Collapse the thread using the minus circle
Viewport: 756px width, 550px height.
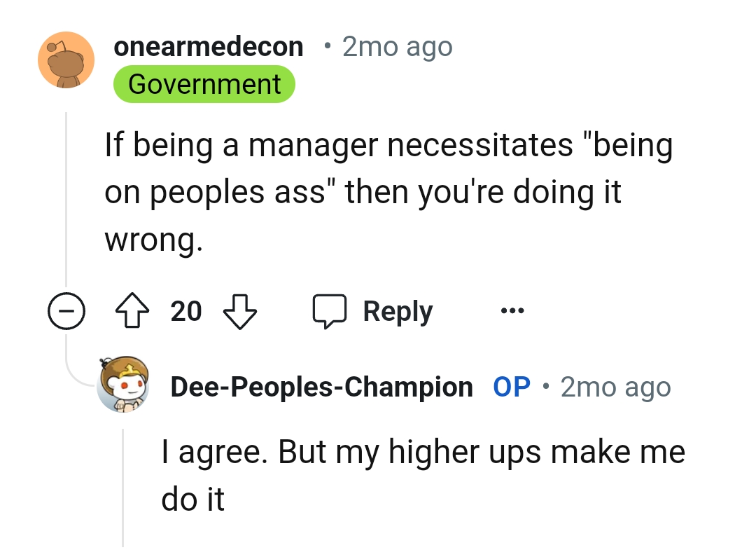click(66, 311)
